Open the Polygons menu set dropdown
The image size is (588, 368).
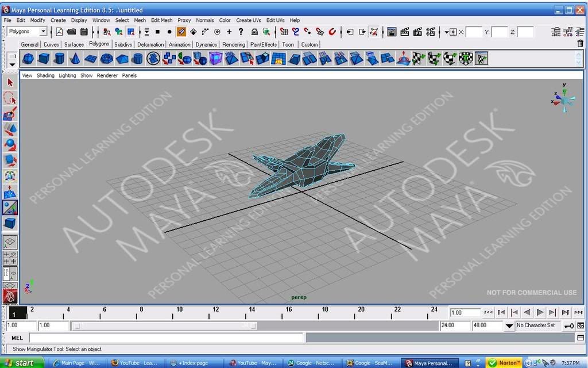point(44,32)
